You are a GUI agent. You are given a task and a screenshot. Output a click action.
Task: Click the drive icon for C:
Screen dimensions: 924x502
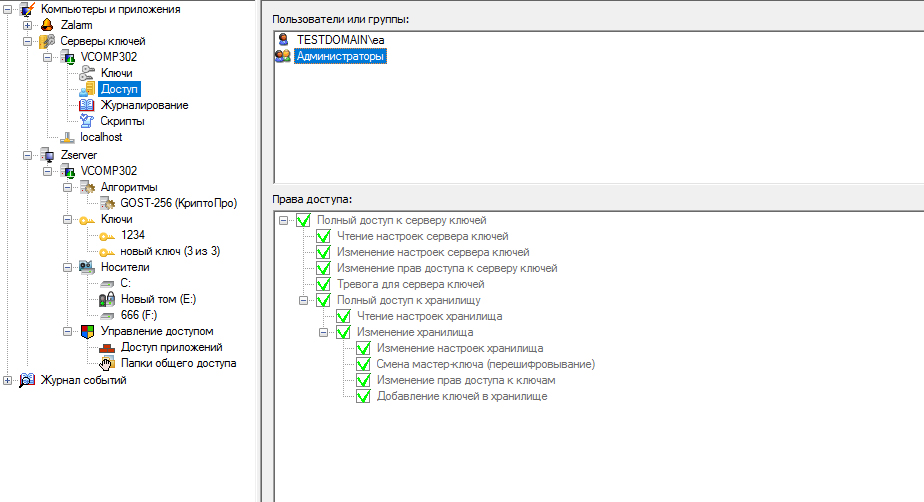(x=107, y=283)
